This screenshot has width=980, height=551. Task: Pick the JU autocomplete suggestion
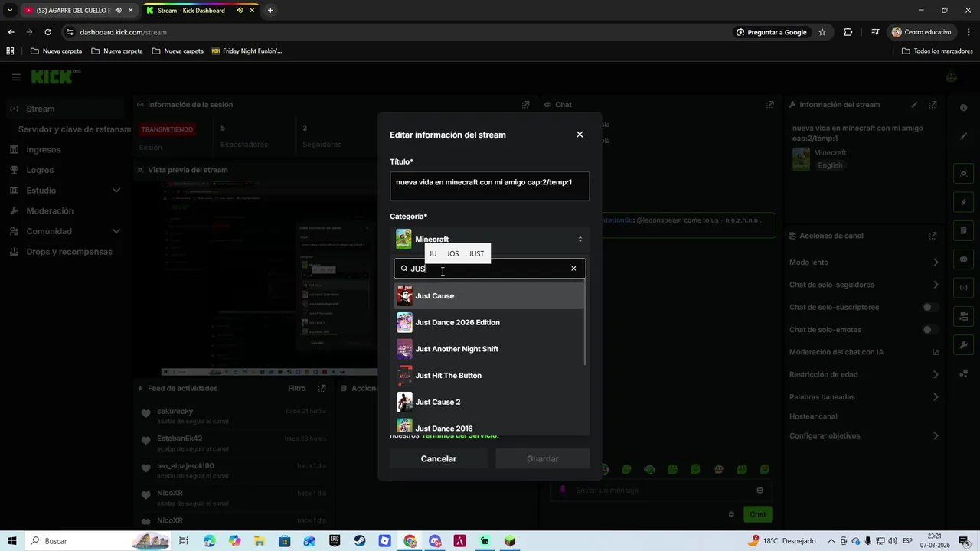(x=433, y=253)
